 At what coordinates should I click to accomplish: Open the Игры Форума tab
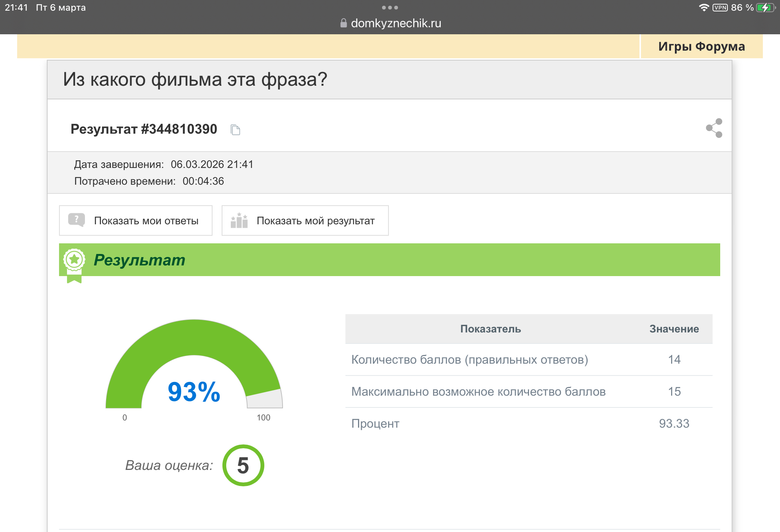701,46
